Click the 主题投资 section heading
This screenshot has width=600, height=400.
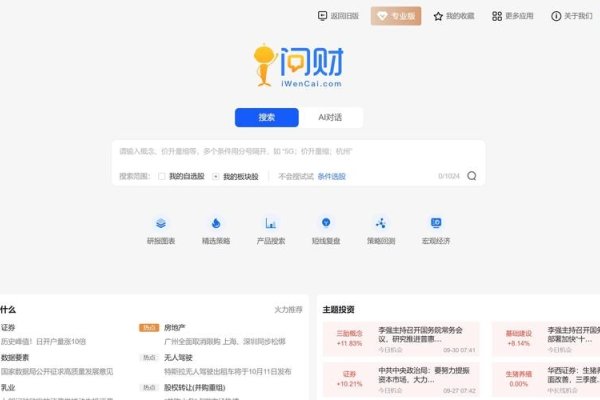(339, 309)
